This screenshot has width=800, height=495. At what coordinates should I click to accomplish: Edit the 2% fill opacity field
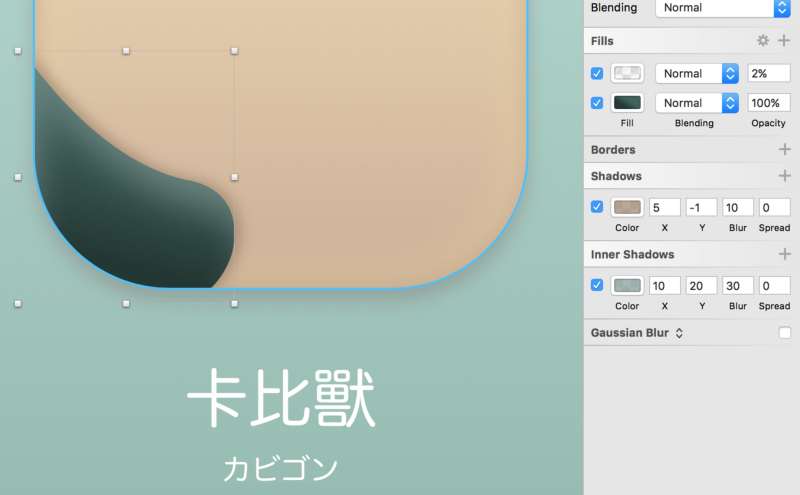click(769, 73)
